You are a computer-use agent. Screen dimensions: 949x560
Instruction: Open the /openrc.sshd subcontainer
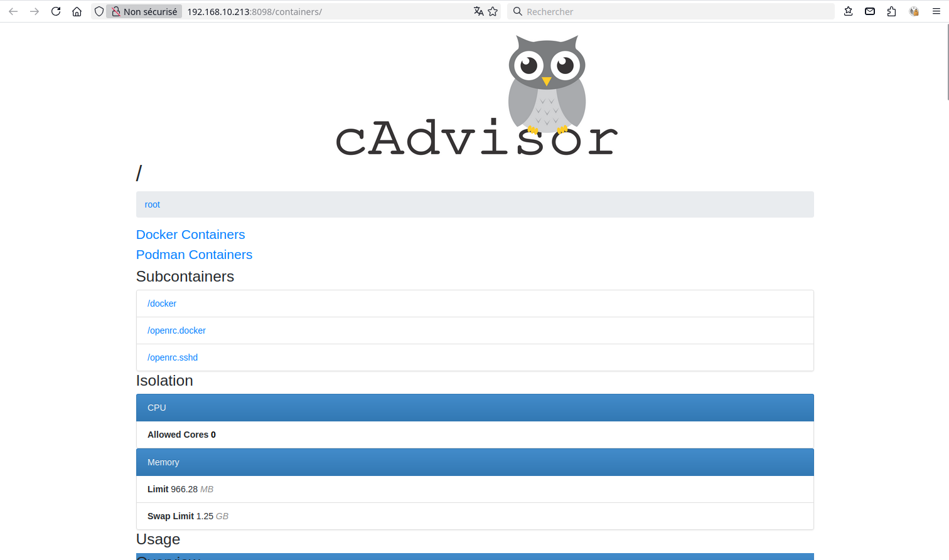[173, 357]
